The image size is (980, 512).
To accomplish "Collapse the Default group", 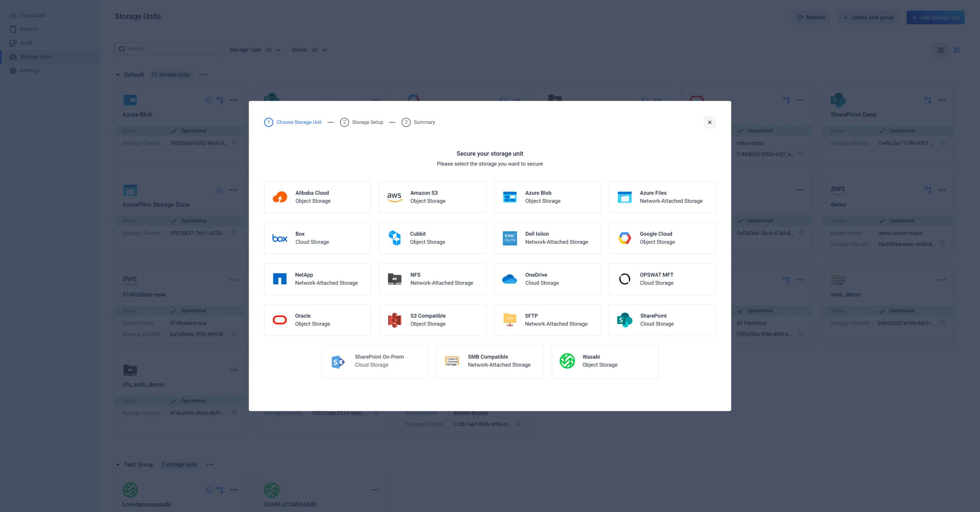I will [x=118, y=75].
